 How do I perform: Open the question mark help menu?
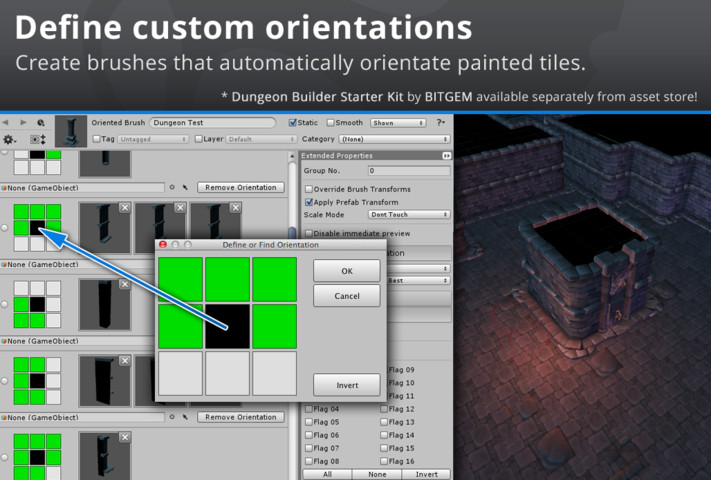[x=440, y=122]
